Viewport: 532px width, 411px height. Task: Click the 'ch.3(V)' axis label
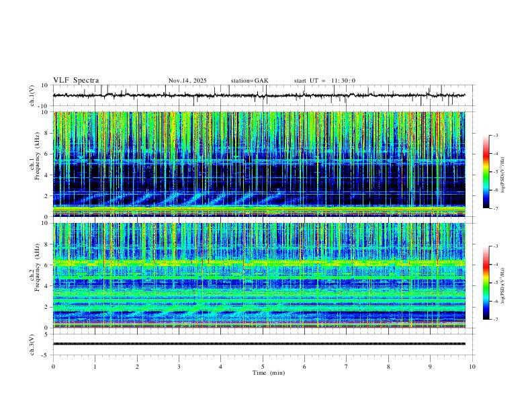click(32, 345)
